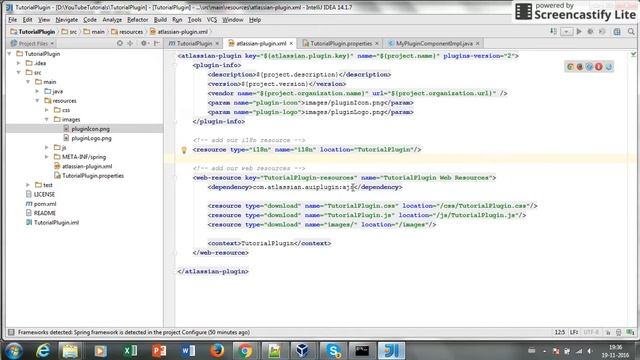The width and height of the screenshot is (640, 360).
Task: Select pluginLogo.png in project tree
Action: [x=91, y=138]
